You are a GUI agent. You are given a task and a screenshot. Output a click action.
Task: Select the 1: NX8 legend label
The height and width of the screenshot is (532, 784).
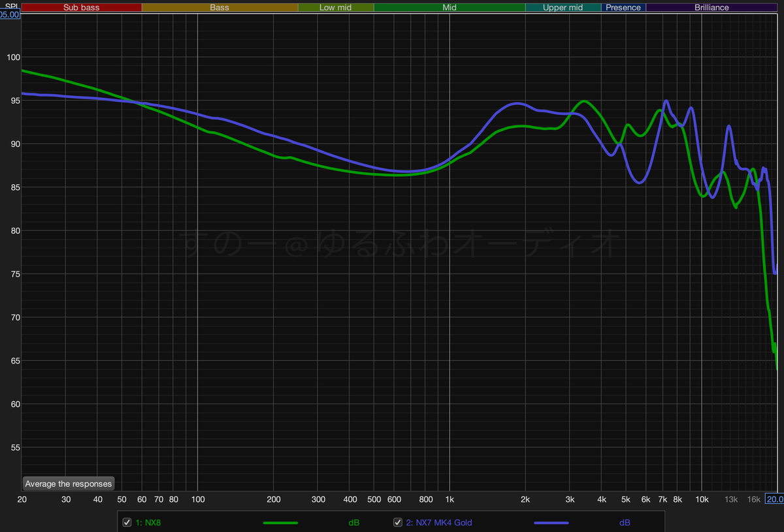[148, 523]
